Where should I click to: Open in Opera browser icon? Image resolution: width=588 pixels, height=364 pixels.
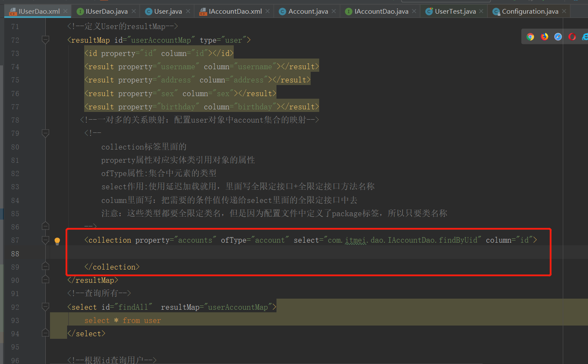coord(572,37)
